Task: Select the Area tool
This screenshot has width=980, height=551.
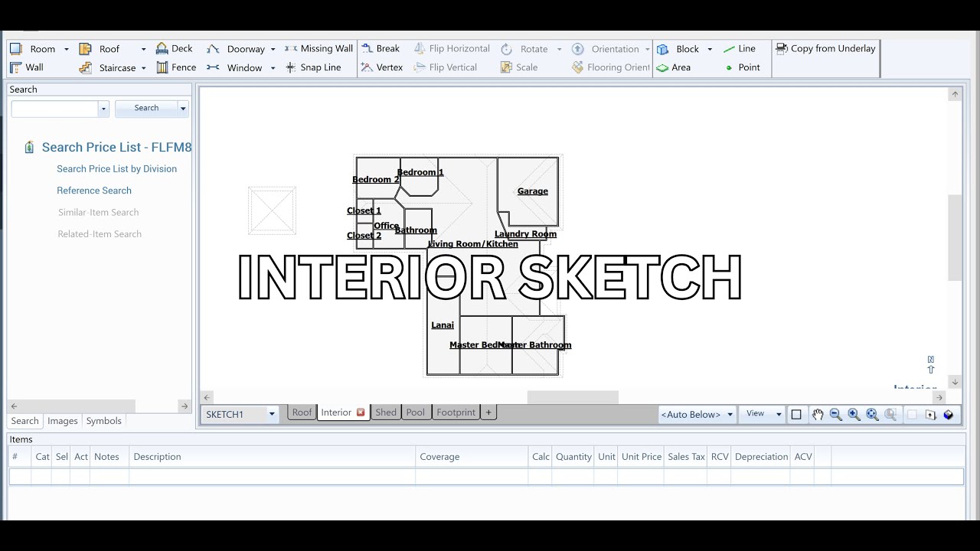Action: click(674, 67)
